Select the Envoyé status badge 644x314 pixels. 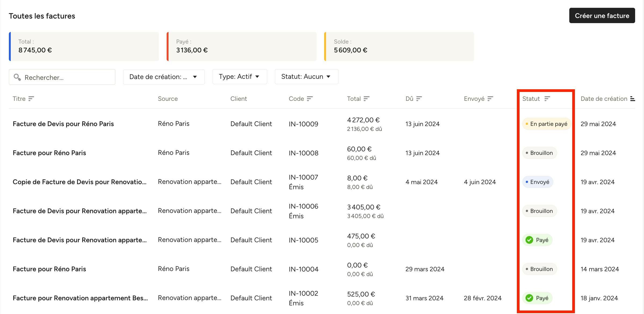click(x=538, y=182)
